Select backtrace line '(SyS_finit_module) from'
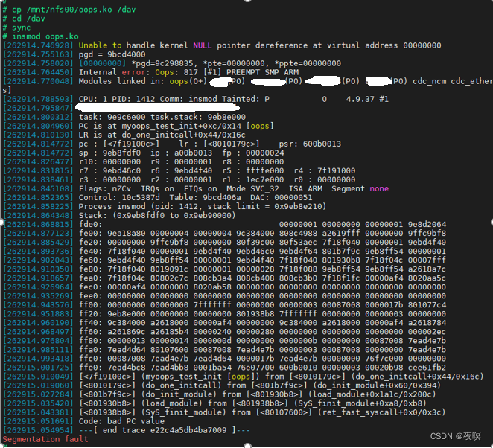The height and width of the screenshot is (448, 493). tap(224, 412)
